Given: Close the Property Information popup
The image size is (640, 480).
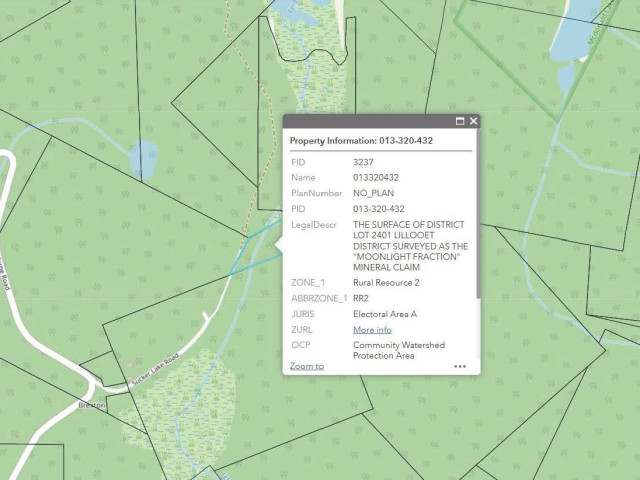Looking at the screenshot, I should coord(474,121).
